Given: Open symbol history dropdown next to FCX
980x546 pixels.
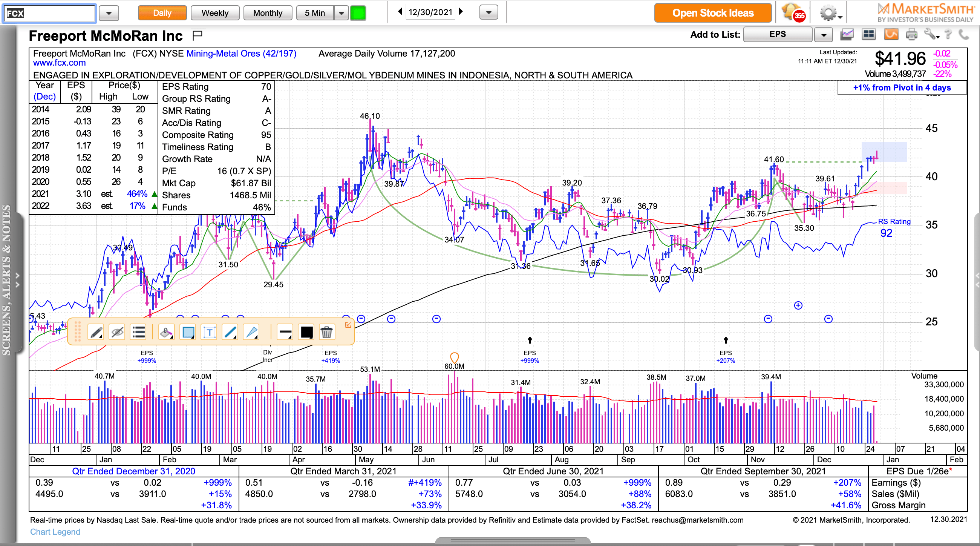Looking at the screenshot, I should [109, 14].
